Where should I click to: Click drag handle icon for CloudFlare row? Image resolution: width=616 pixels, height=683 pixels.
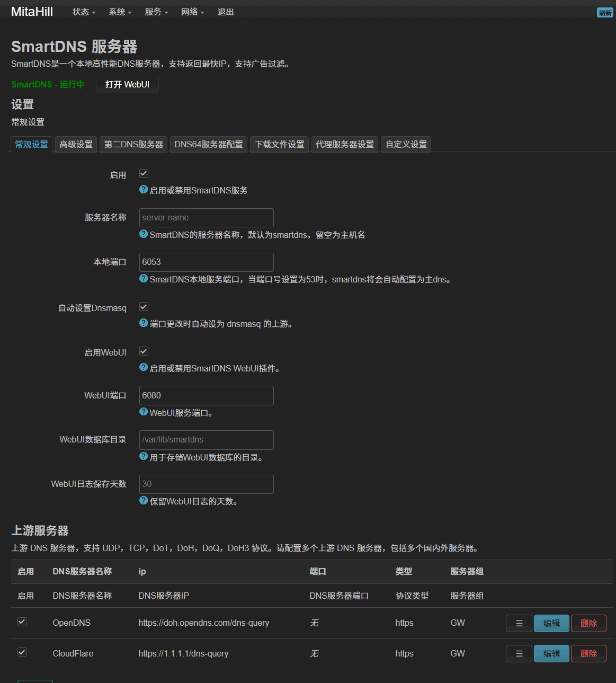(x=519, y=654)
